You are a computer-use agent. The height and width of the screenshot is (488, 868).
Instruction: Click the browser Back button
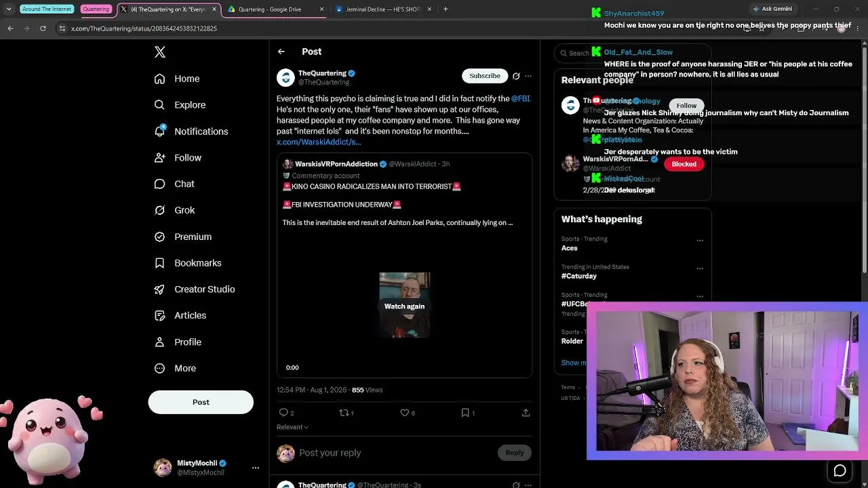click(x=10, y=28)
